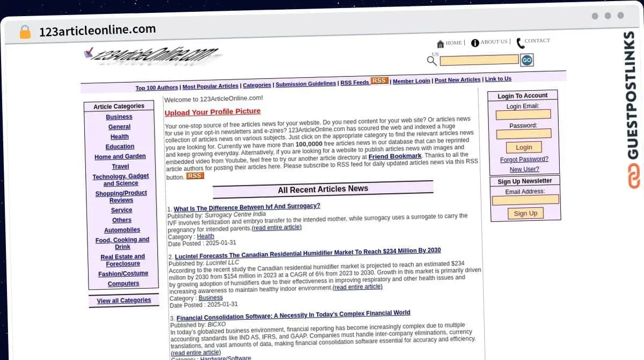Open ABOUT US in the header

click(494, 42)
